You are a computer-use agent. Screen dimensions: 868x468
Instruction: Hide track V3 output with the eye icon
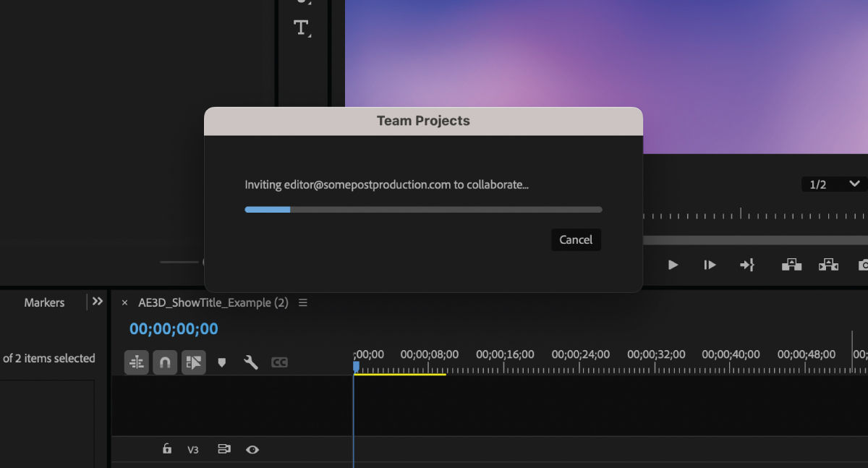tap(252, 449)
